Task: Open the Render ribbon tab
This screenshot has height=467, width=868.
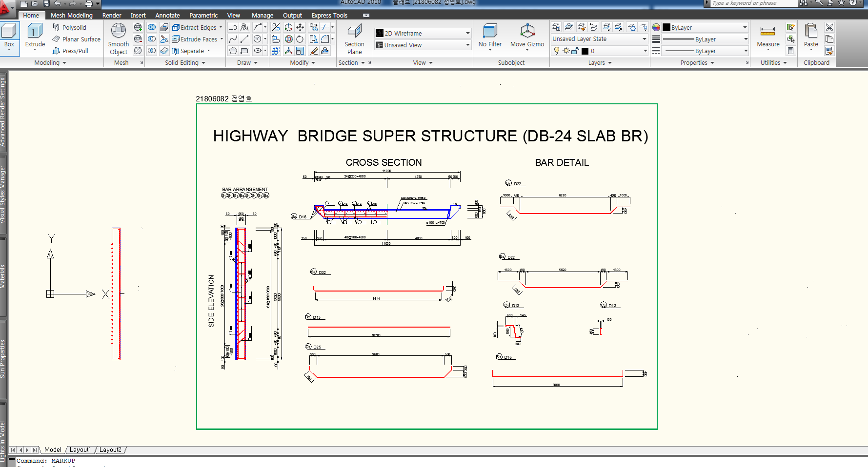Action: pos(112,15)
